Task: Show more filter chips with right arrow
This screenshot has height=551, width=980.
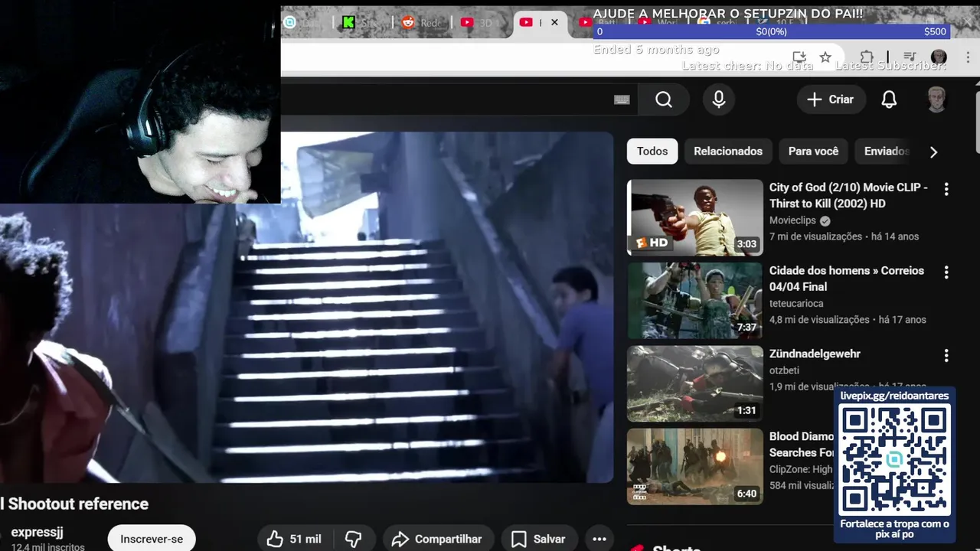Action: pos(933,152)
